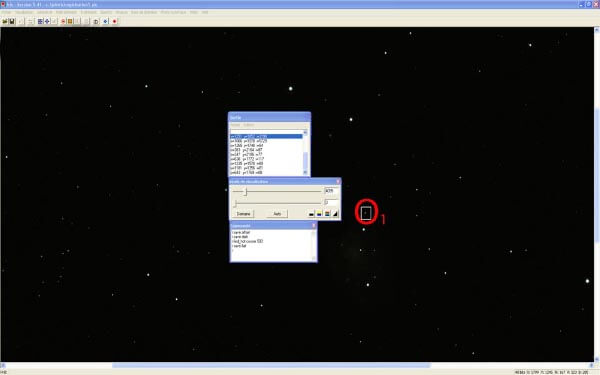Click the Domaine button
The width and height of the screenshot is (600, 375).
(x=243, y=214)
